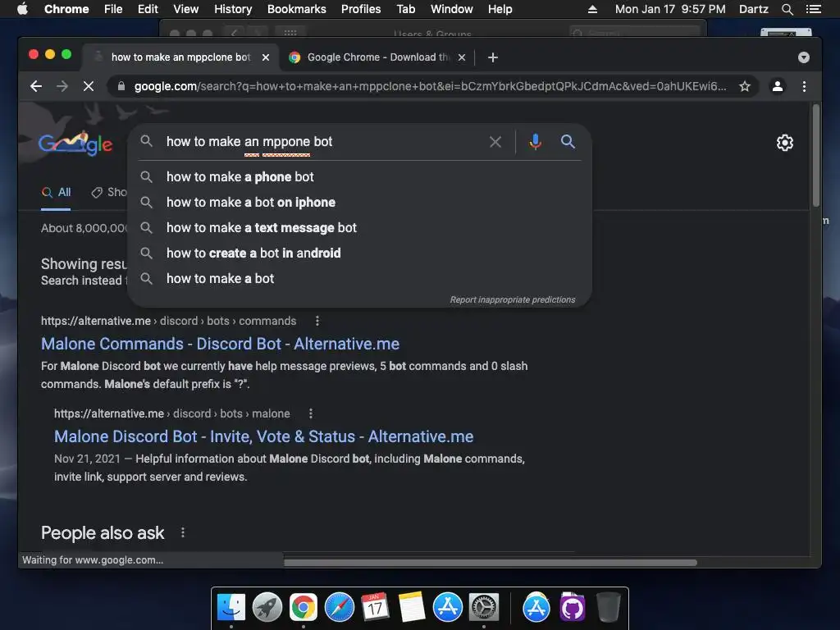Bookmark this page with star icon
The image size is (840, 630).
click(745, 86)
